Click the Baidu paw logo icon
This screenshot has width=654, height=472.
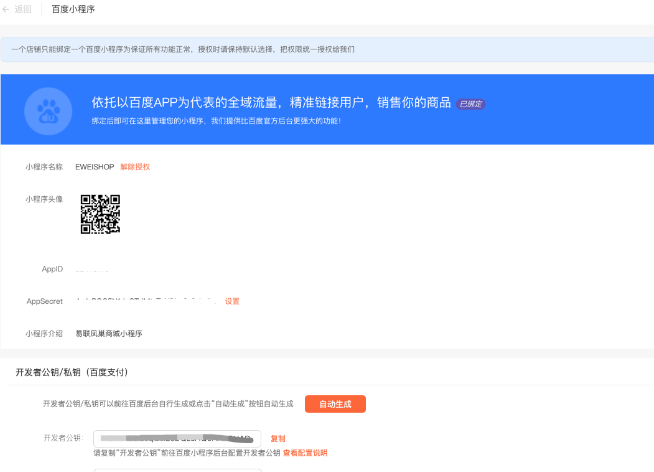pyautogui.click(x=48, y=111)
